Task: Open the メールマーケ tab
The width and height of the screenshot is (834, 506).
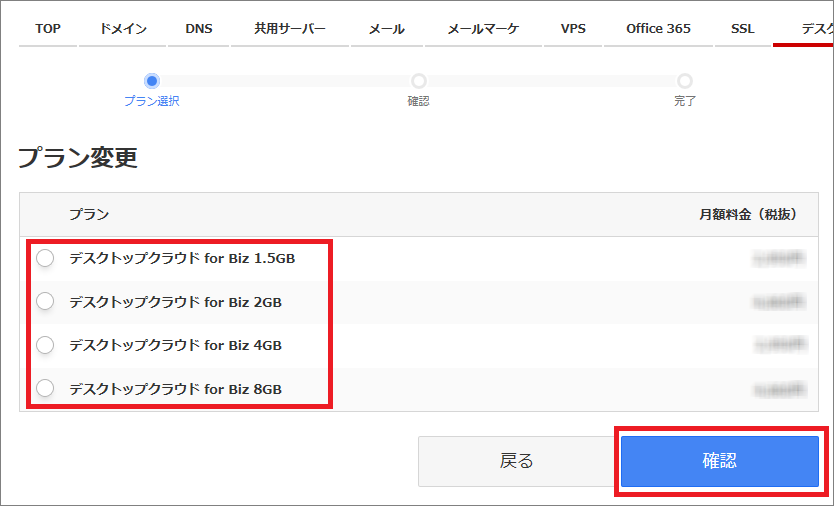Action: click(x=483, y=29)
